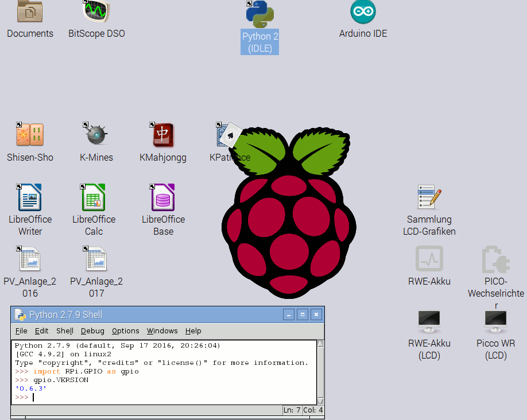Open the KMahjongg game icon
The width and height of the screenshot is (527, 420).
(x=163, y=135)
